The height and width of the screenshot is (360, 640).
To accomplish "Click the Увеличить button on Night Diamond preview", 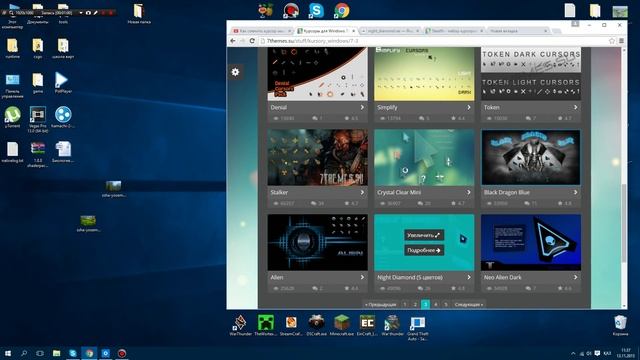I will [x=424, y=235].
